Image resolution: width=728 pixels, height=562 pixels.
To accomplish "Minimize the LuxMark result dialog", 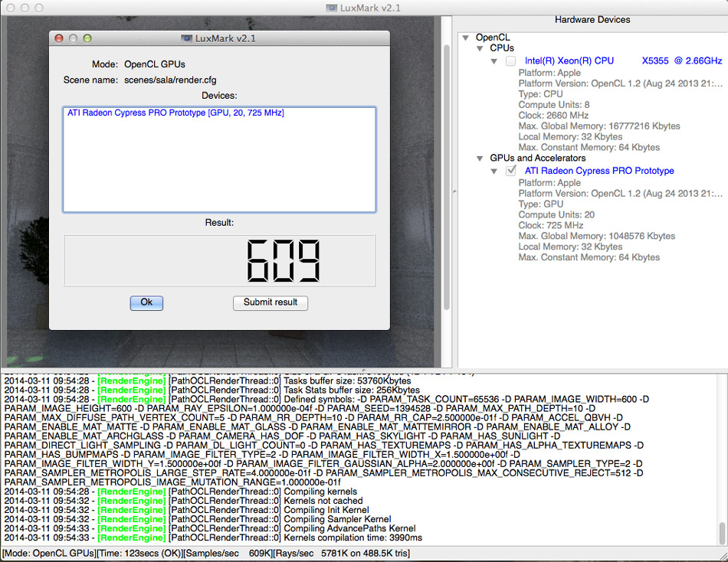I will click(73, 38).
